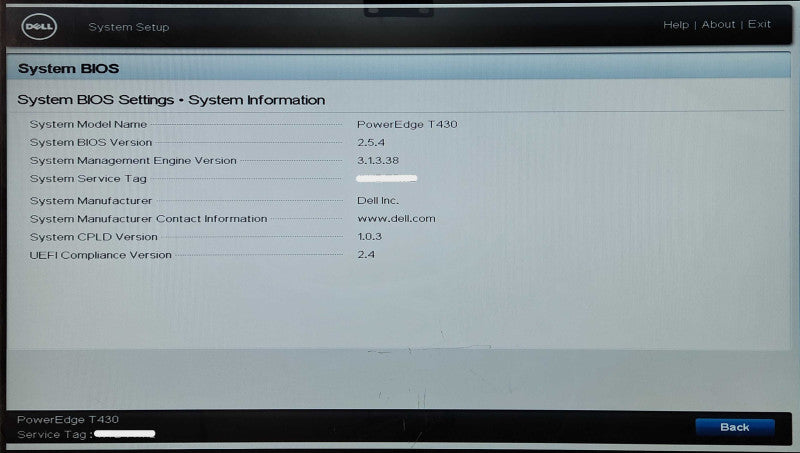Viewport: 800px width, 453px height.
Task: Open the About link
Action: click(718, 24)
